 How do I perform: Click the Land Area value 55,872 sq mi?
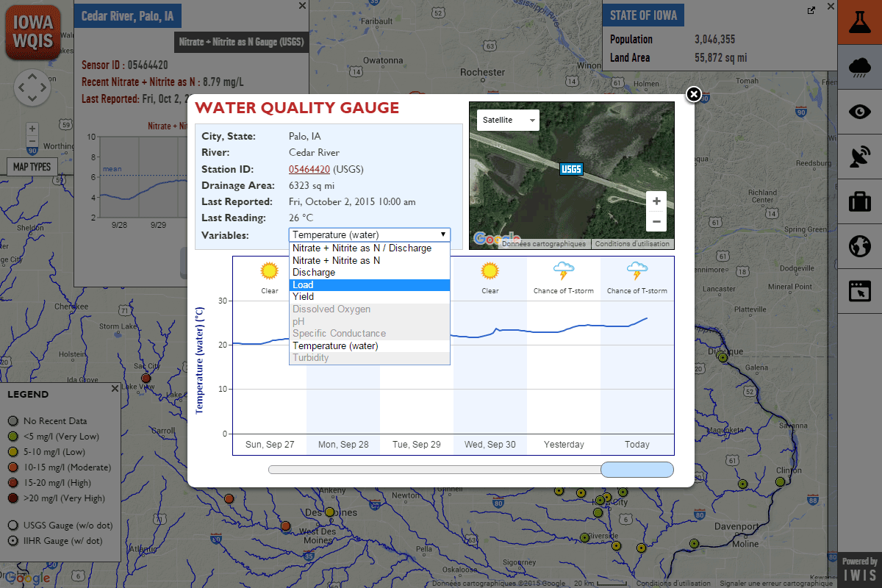[x=720, y=57]
